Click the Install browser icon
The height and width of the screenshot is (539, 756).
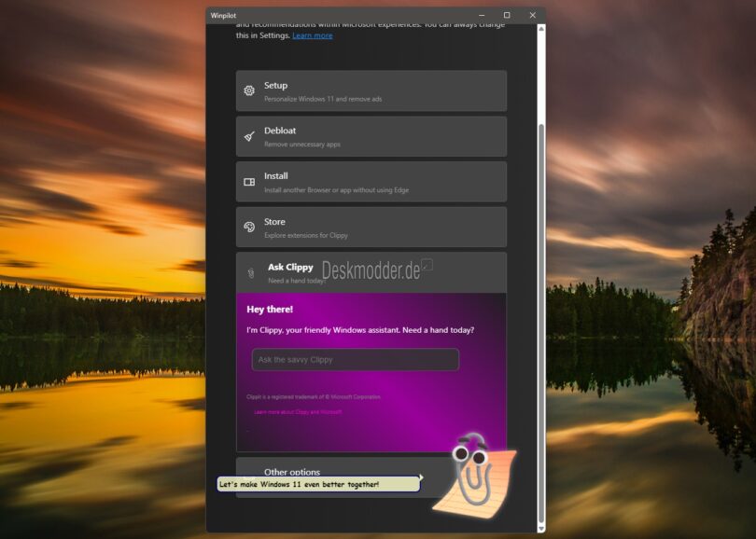coord(248,181)
